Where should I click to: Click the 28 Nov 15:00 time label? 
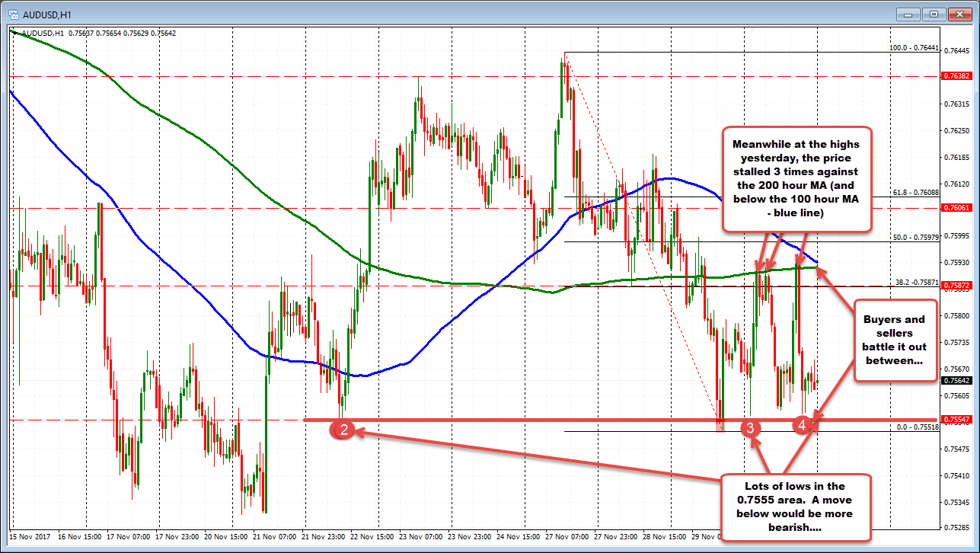666,536
